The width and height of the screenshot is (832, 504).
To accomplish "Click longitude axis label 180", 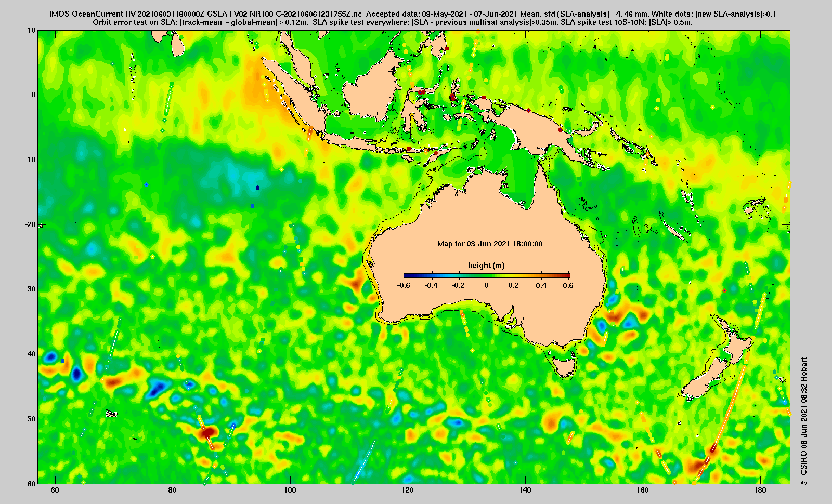I will [x=760, y=490].
